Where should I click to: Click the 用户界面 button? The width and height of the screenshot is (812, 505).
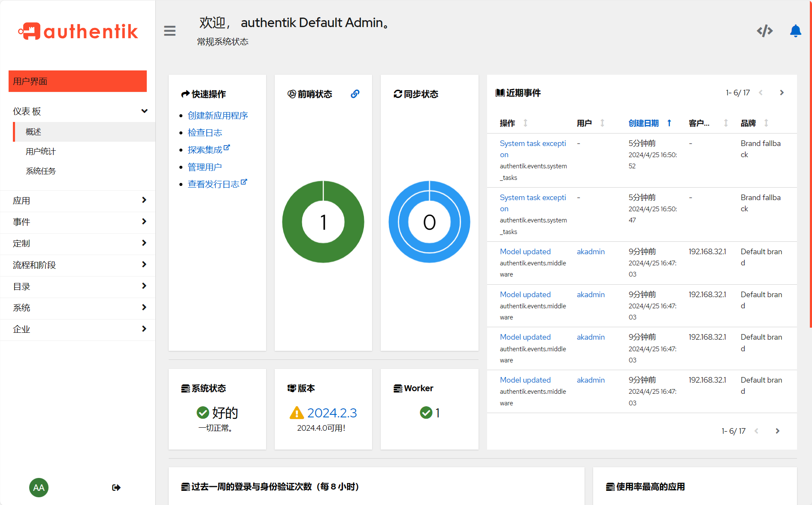78,81
